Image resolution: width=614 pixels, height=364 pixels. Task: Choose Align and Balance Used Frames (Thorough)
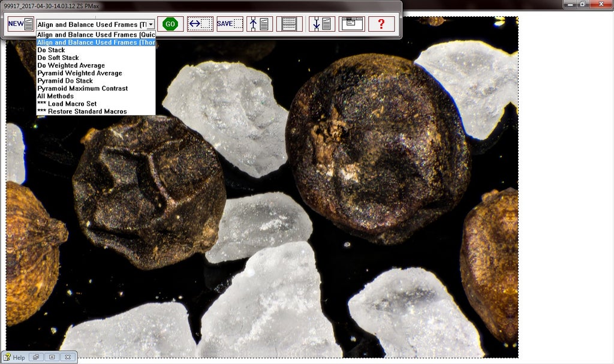96,43
